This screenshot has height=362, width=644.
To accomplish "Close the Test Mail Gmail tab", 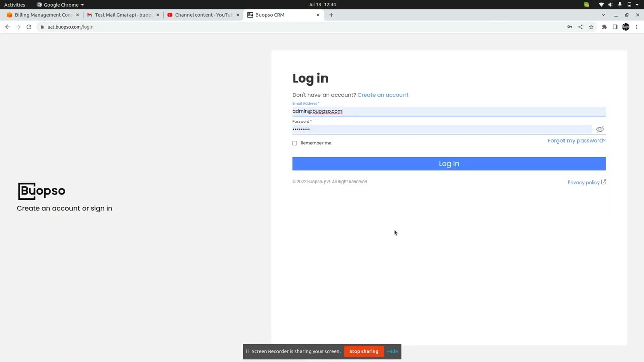I will tap(158, 15).
